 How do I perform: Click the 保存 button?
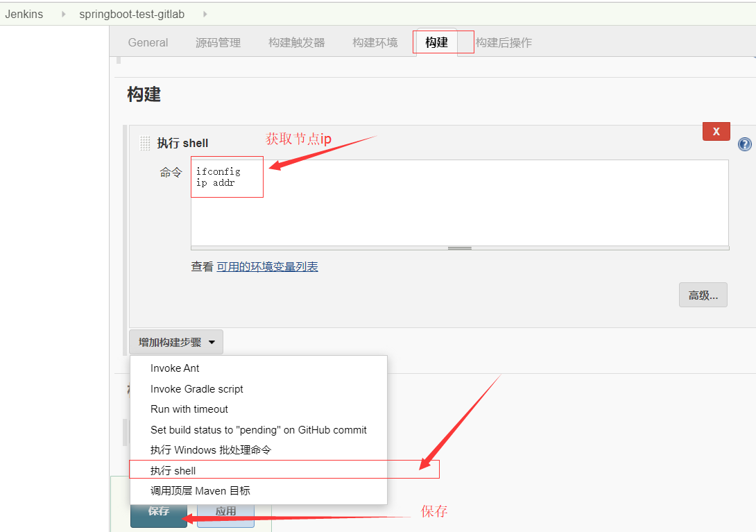coord(158,510)
